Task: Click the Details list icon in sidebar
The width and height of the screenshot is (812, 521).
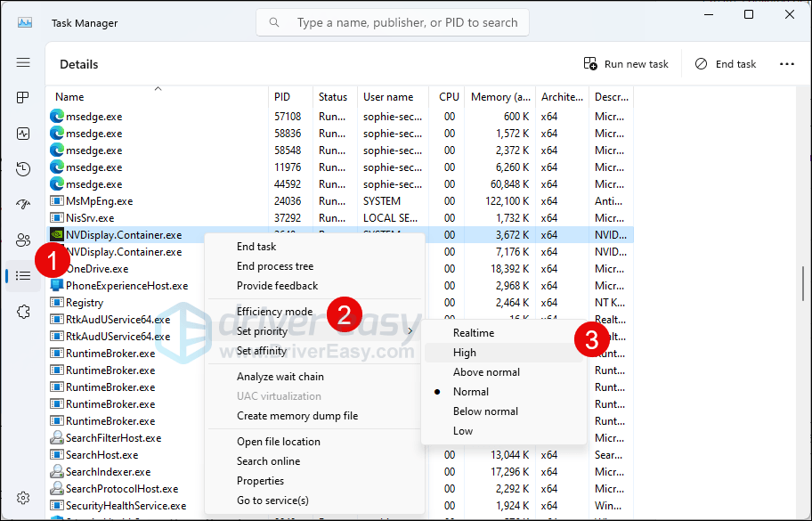Action: (x=23, y=276)
